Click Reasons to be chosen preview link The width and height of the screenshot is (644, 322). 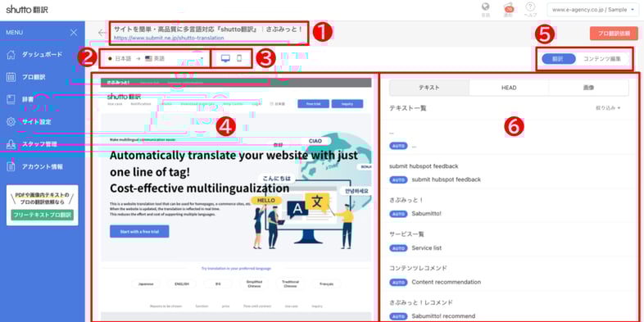tap(166, 306)
